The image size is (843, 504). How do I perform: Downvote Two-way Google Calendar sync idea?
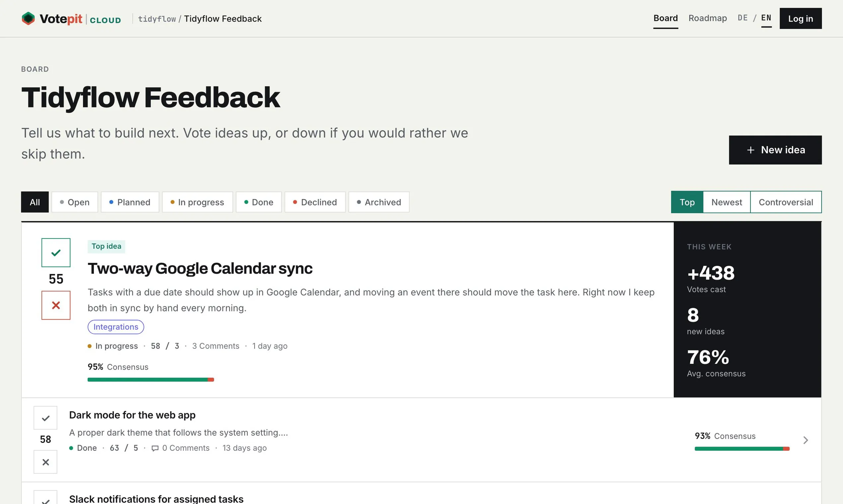click(56, 305)
